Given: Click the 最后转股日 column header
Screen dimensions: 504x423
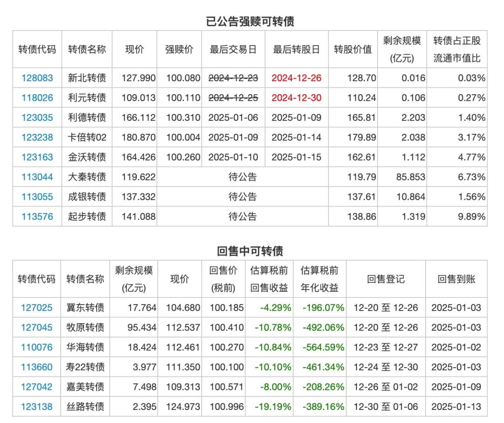Looking at the screenshot, I should (x=296, y=49).
